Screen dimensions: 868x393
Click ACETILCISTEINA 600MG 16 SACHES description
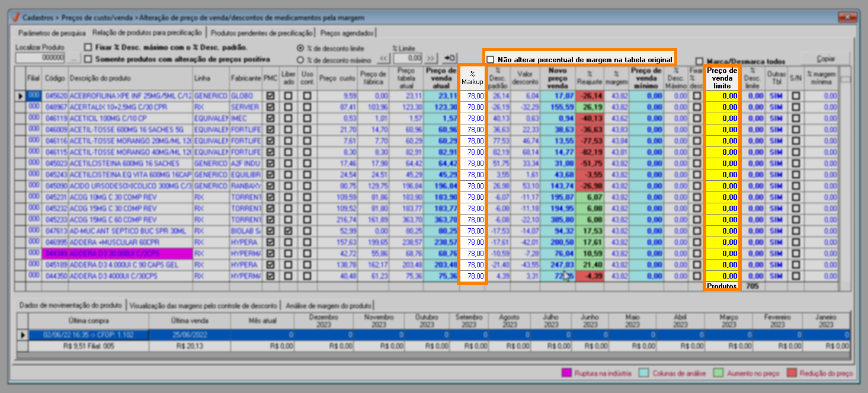click(130, 163)
